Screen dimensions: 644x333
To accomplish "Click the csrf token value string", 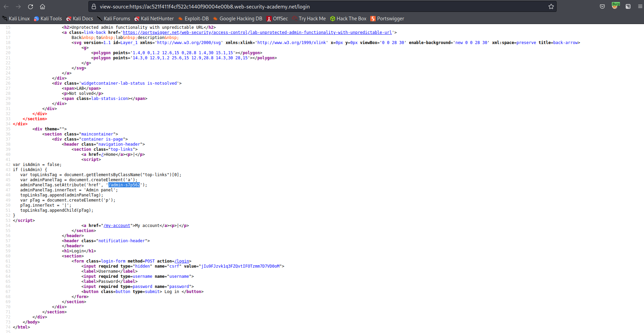I will click(x=241, y=266).
